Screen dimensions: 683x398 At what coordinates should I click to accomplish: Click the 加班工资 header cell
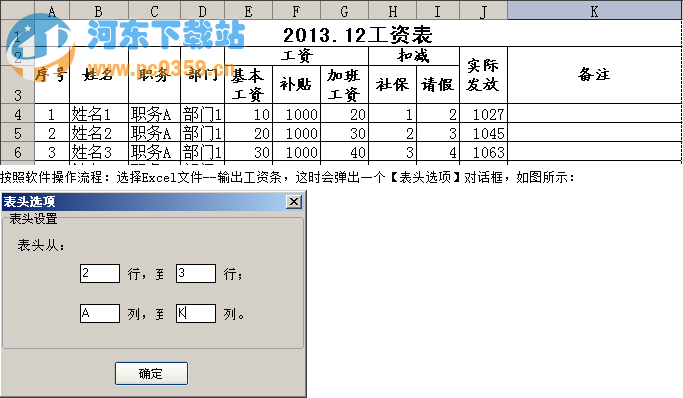[344, 84]
